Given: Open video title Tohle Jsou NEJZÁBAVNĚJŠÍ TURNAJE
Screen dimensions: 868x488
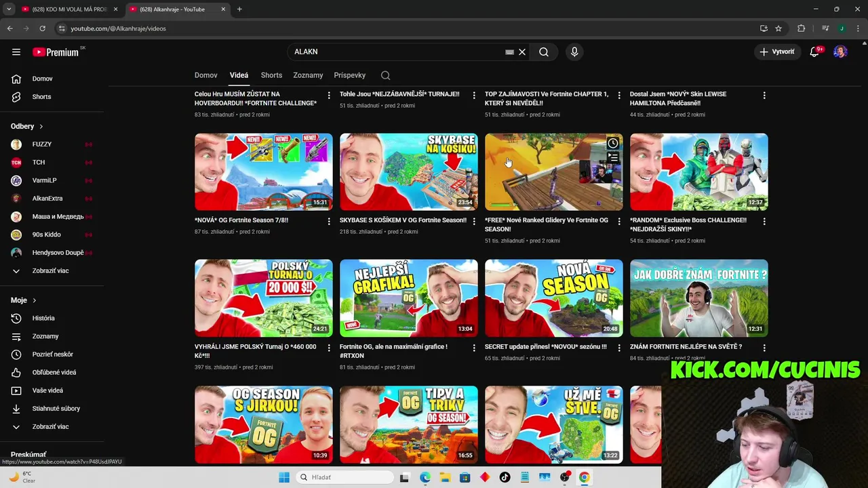Looking at the screenshot, I should (399, 94).
